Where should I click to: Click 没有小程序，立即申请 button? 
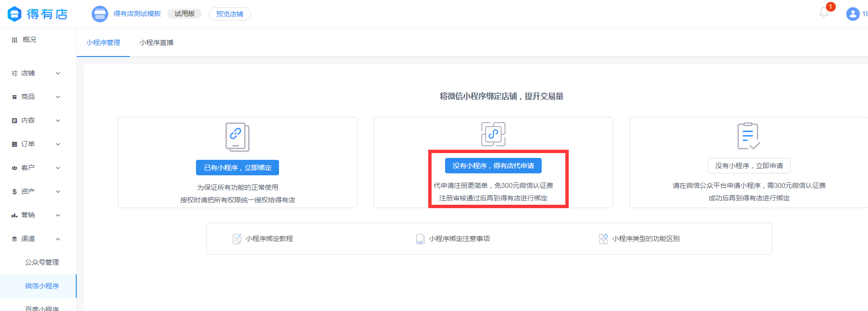pos(749,166)
